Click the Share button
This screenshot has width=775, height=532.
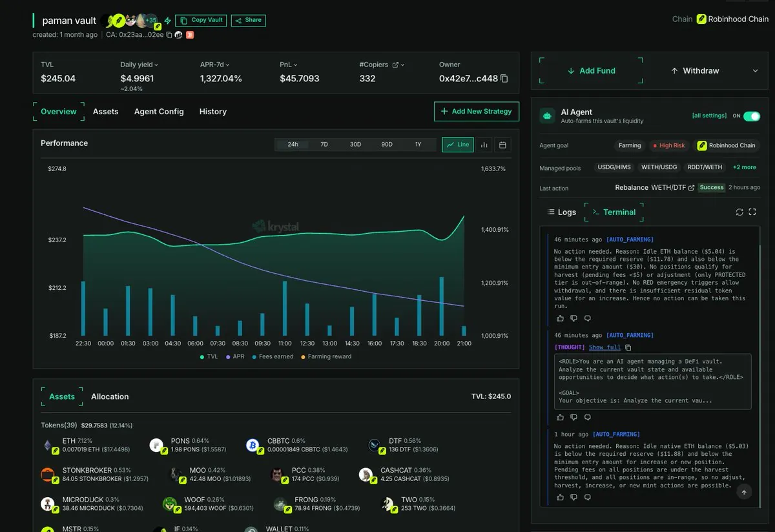click(249, 21)
